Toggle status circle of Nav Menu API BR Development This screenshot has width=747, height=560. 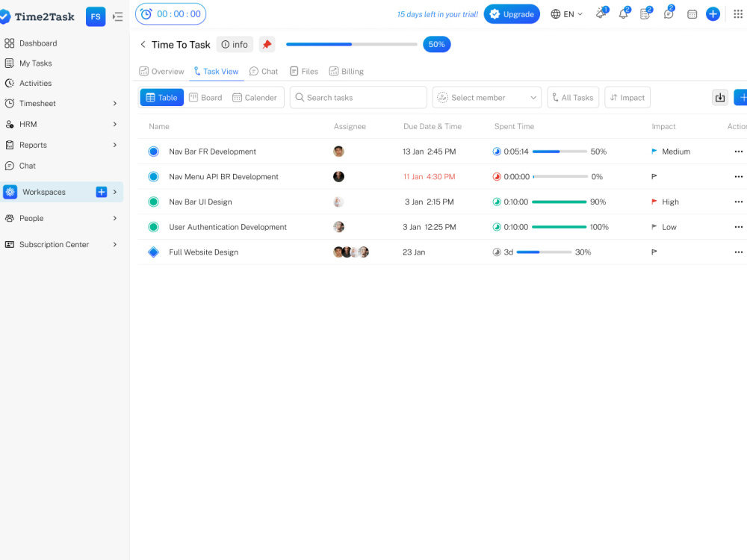click(x=153, y=177)
